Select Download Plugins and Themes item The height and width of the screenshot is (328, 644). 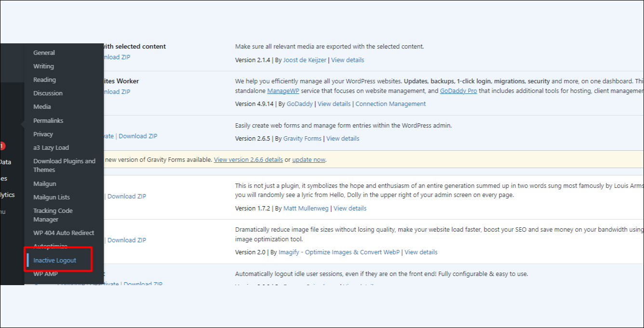[64, 165]
